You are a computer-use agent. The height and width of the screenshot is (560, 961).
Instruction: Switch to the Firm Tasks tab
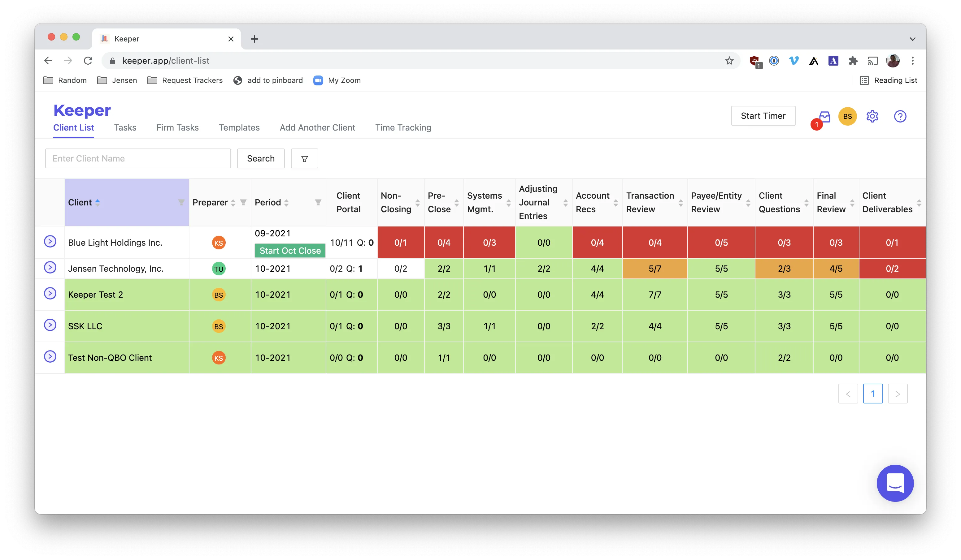tap(177, 128)
